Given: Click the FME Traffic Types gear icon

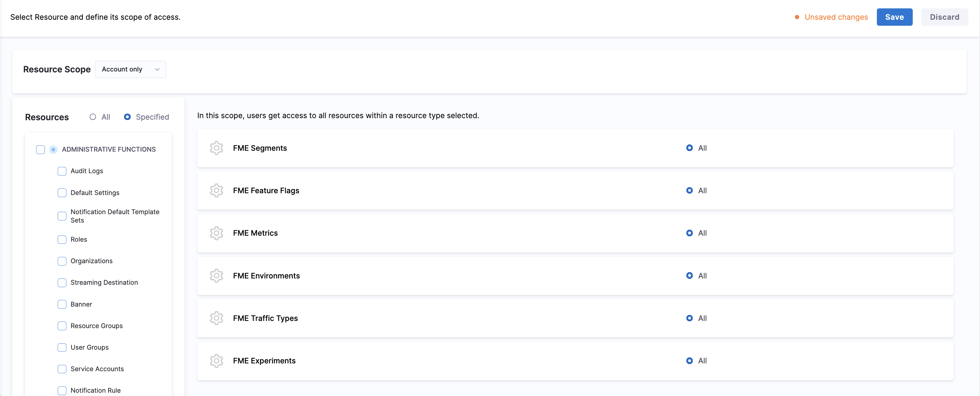Looking at the screenshot, I should (216, 318).
